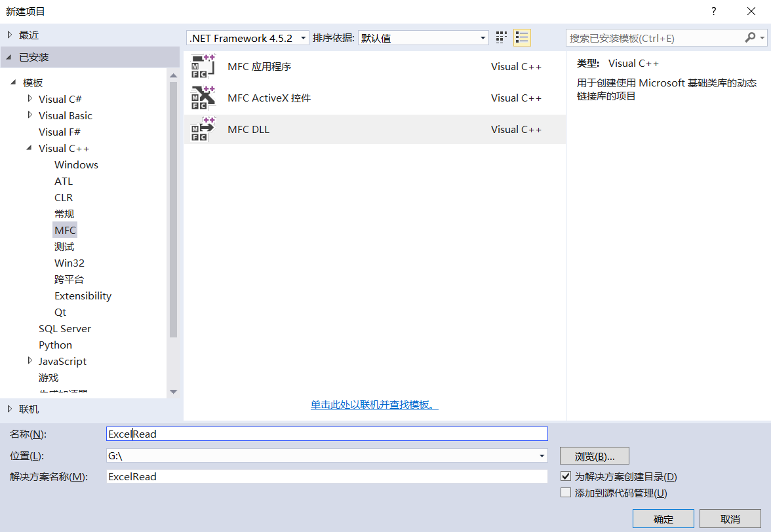The height and width of the screenshot is (532, 771).
Task: Select 跨平台 template category
Action: pyautogui.click(x=69, y=279)
